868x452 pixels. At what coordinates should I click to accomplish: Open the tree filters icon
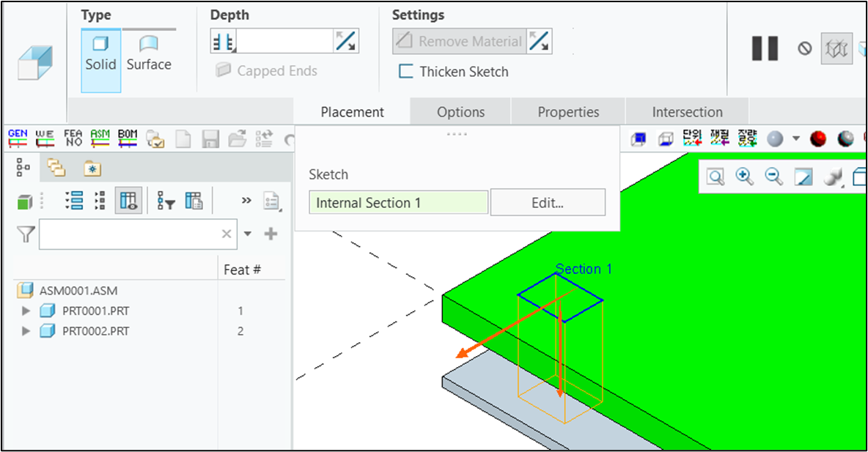(x=166, y=200)
